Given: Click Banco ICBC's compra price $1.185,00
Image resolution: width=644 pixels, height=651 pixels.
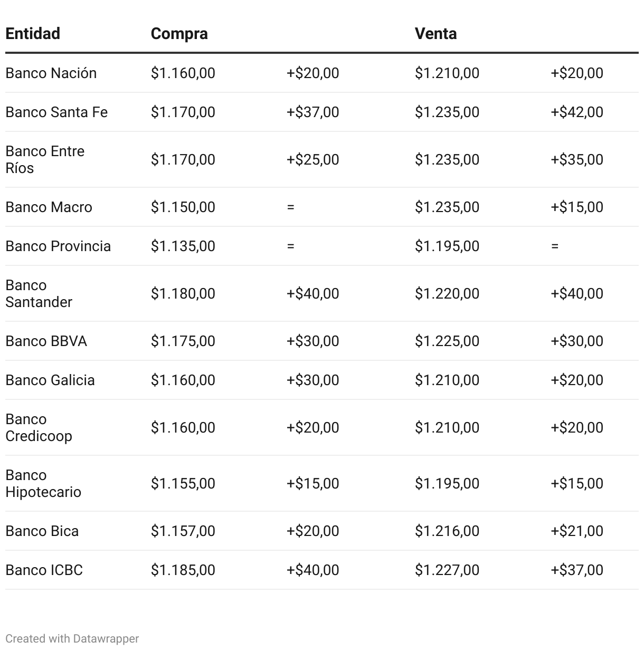Looking at the screenshot, I should 183,570.
